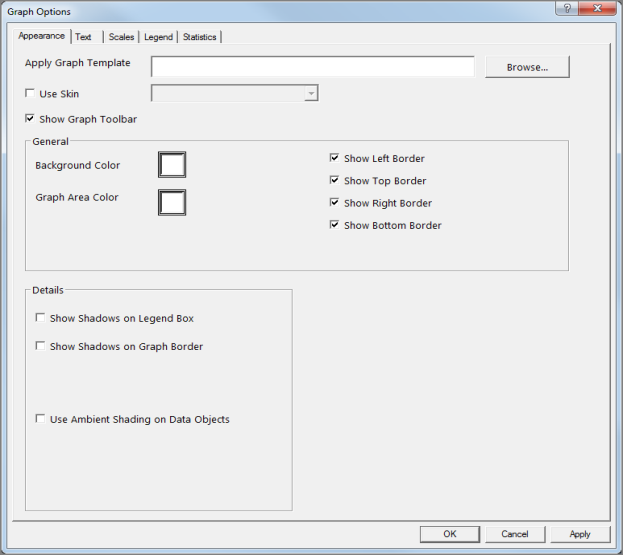Confirm with the OK button
623x555 pixels.
click(x=450, y=534)
